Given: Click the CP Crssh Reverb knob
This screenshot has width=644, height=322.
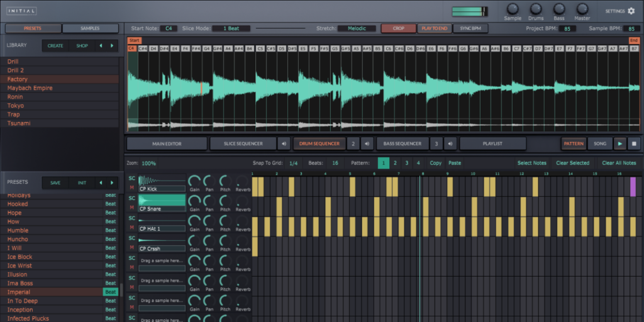Looking at the screenshot, I should [242, 241].
